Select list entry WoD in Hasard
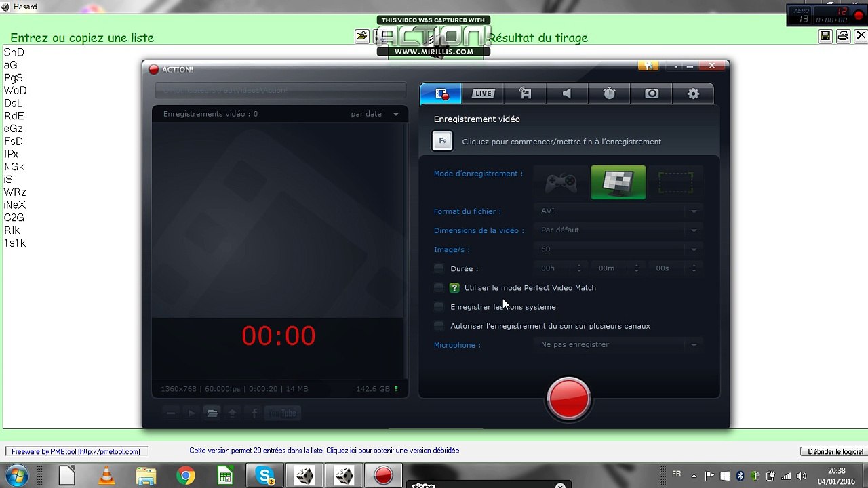The image size is (868, 488). tap(15, 90)
